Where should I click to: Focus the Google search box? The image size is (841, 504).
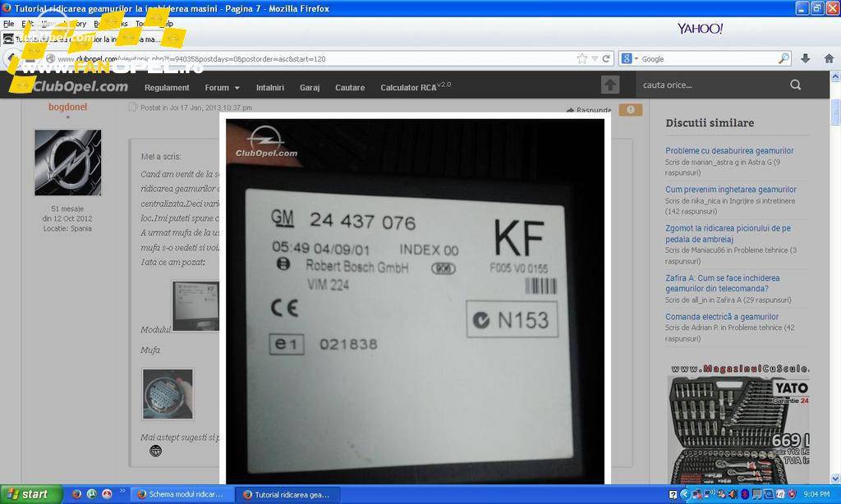click(x=708, y=58)
